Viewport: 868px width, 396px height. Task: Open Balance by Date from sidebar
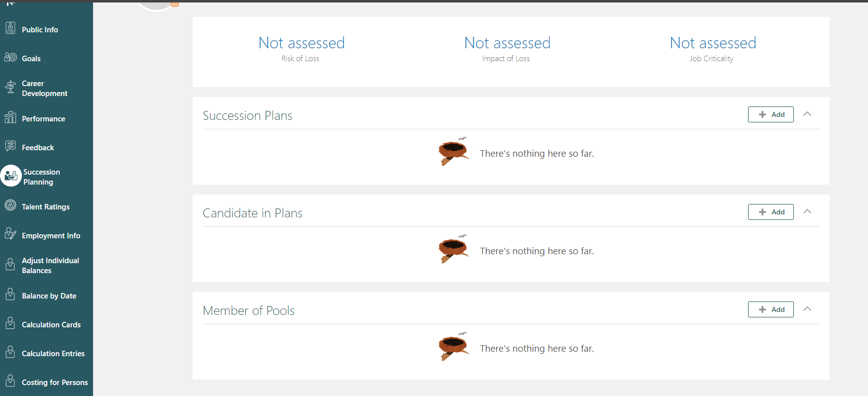point(49,296)
